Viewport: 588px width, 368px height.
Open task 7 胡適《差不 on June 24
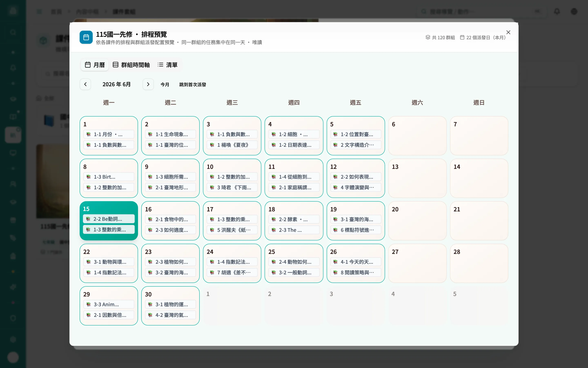pos(232,273)
